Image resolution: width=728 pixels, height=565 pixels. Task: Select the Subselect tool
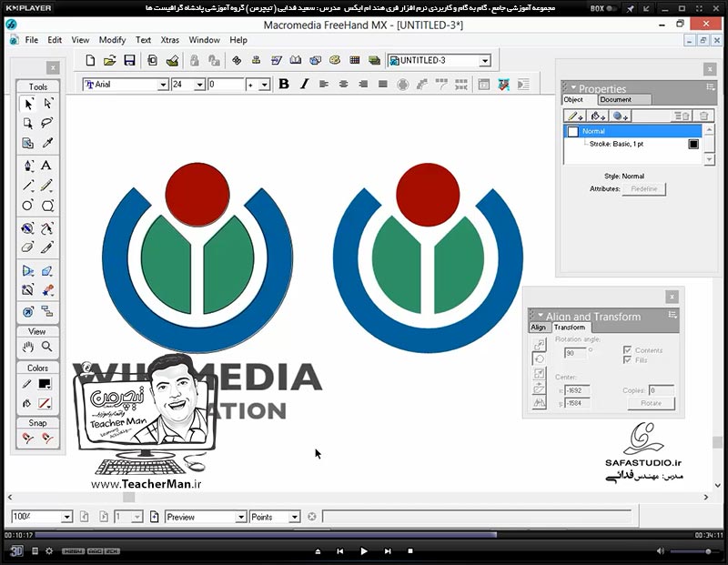coord(48,104)
